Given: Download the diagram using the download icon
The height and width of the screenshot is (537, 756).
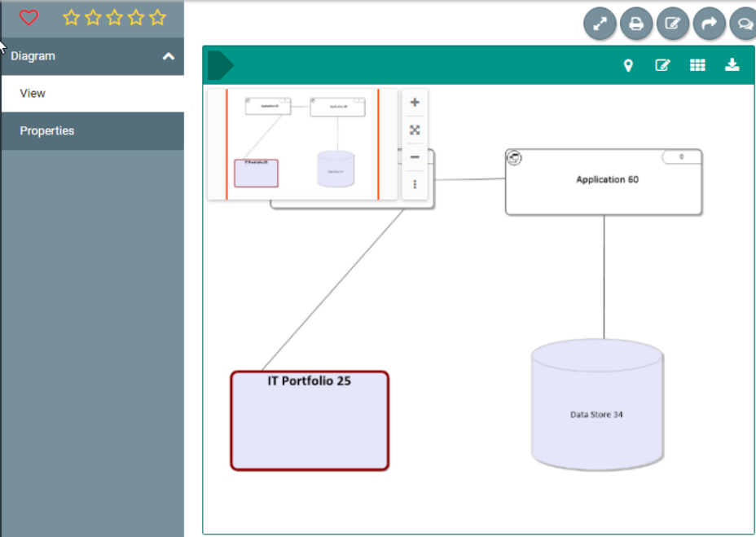Looking at the screenshot, I should tap(732, 65).
